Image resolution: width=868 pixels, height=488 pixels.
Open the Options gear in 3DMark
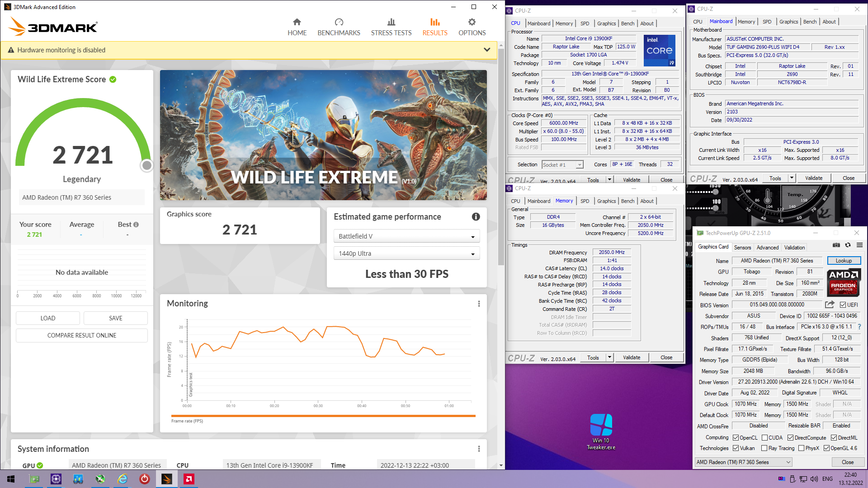click(472, 27)
